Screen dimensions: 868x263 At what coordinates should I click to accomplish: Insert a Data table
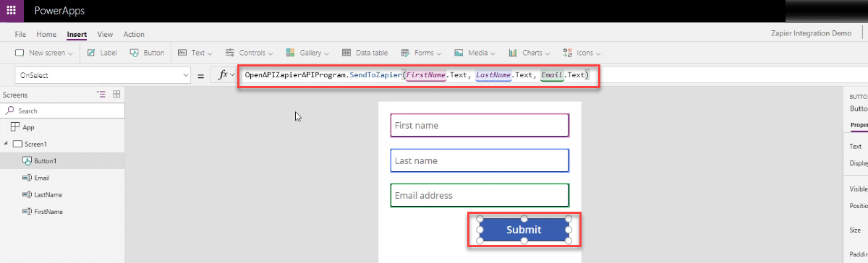(365, 53)
